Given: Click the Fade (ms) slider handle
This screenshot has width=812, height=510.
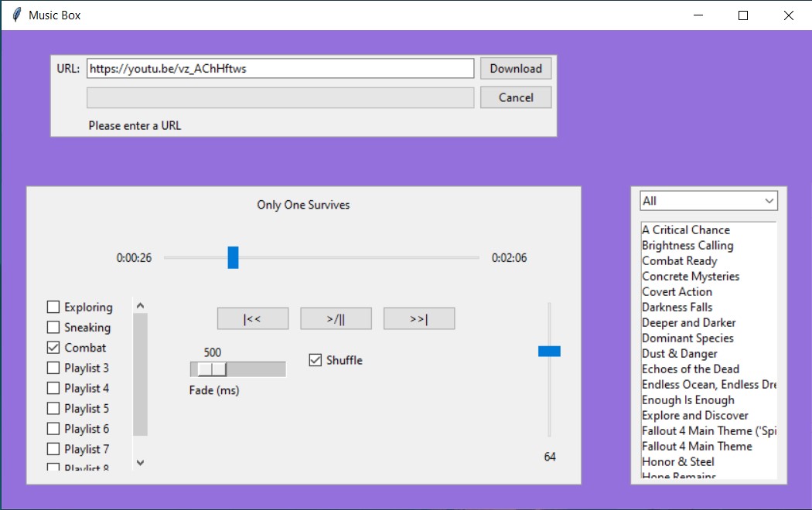Looking at the screenshot, I should (212, 369).
